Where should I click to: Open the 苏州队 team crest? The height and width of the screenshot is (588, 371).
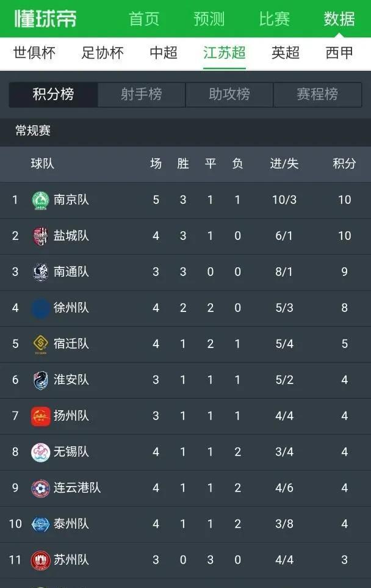(41, 560)
